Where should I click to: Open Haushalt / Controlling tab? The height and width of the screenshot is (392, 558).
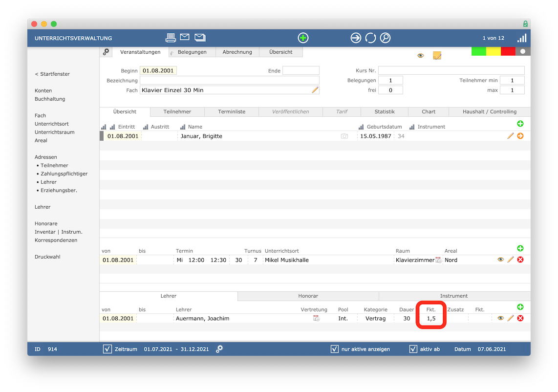point(490,112)
